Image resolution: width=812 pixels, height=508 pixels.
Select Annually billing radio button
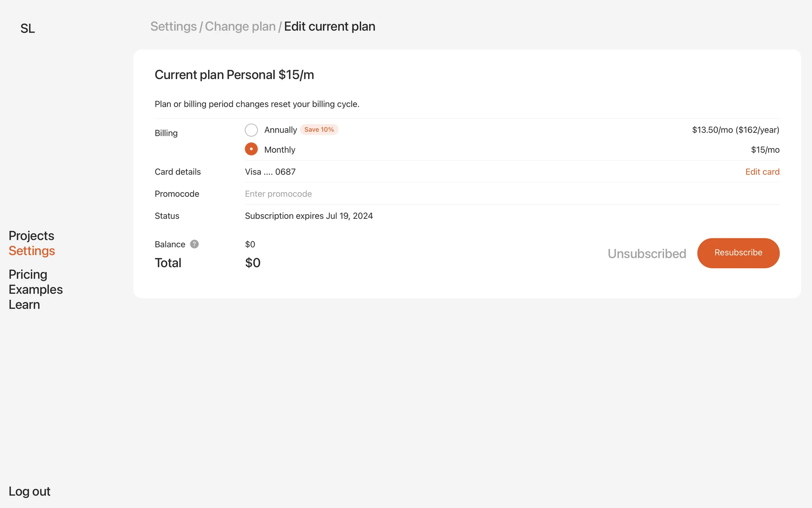pyautogui.click(x=251, y=130)
